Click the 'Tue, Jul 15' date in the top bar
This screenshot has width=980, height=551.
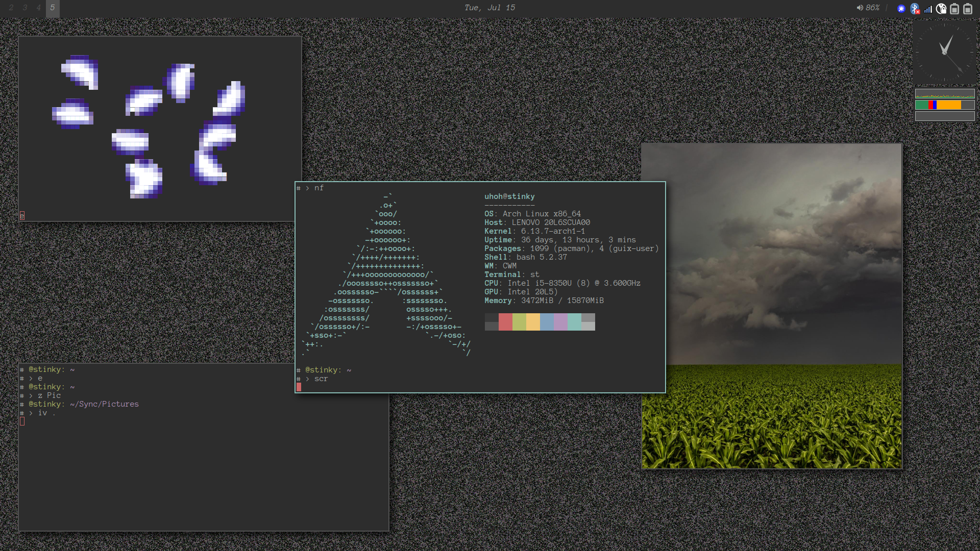click(x=490, y=8)
